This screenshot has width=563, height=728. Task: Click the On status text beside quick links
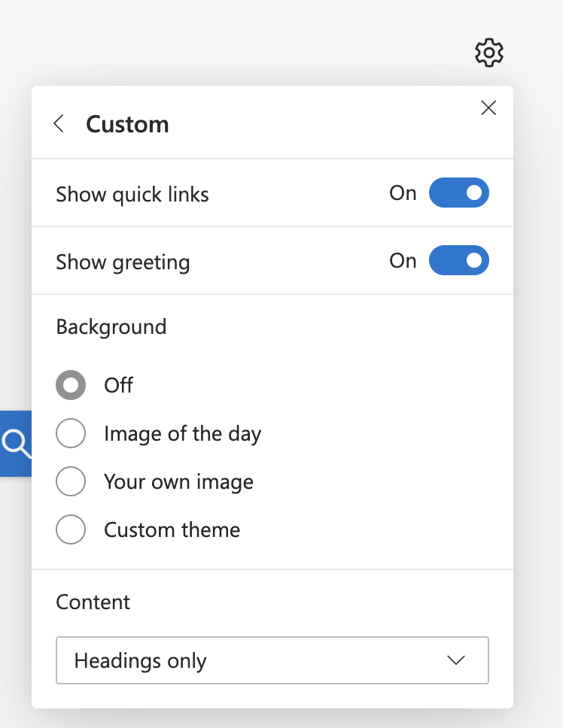tap(403, 193)
